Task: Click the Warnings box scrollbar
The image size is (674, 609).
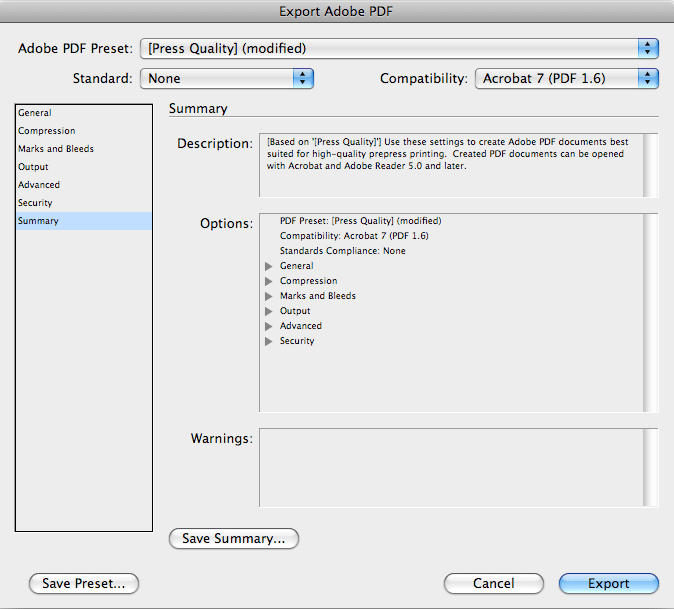Action: 651,468
